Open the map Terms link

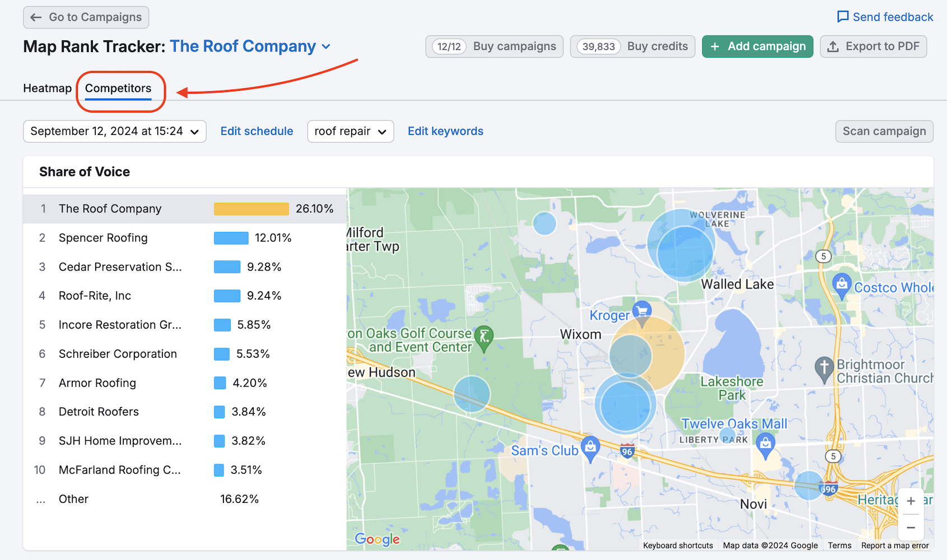839,545
